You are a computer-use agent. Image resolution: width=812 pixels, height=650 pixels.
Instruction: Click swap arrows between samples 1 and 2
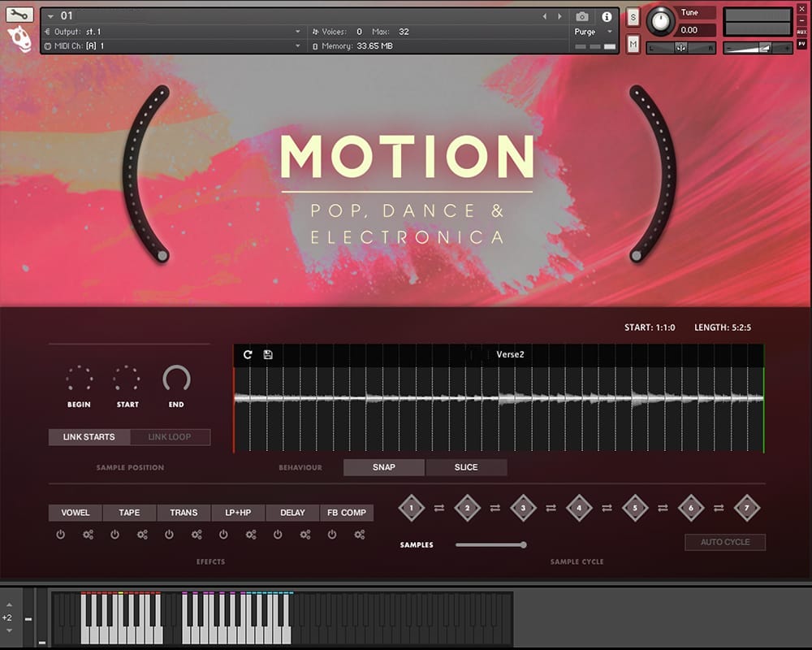click(x=439, y=508)
